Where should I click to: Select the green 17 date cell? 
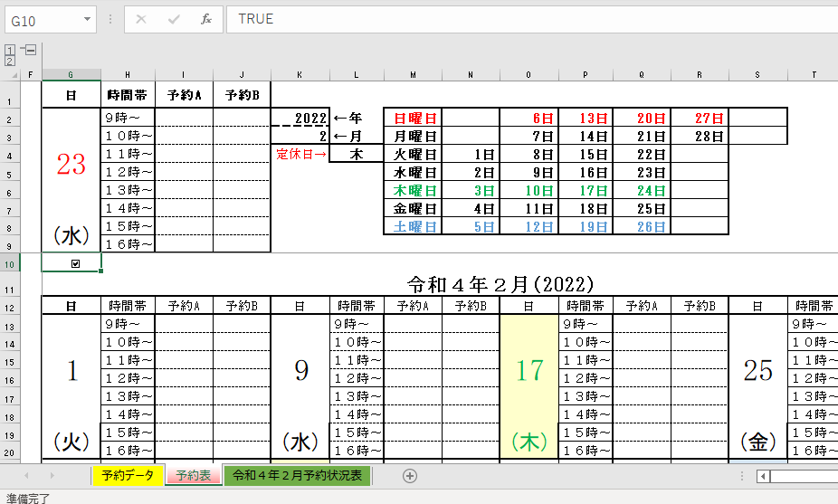coord(529,371)
